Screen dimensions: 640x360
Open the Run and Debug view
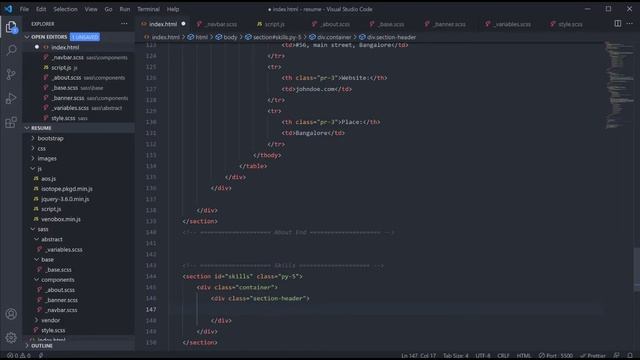pos(11,98)
